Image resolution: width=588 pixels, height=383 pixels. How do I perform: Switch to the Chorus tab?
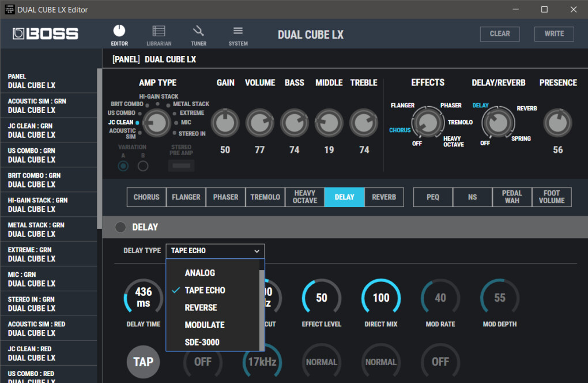pos(146,197)
